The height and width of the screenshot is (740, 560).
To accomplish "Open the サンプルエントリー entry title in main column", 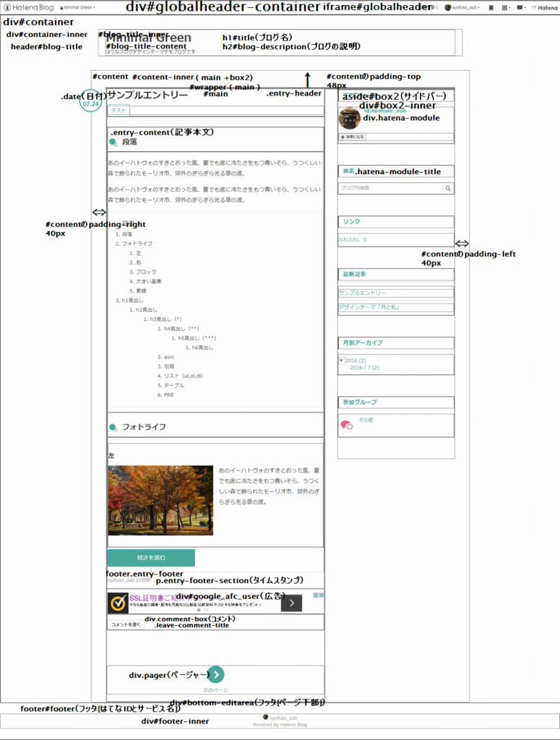I will pos(147,95).
